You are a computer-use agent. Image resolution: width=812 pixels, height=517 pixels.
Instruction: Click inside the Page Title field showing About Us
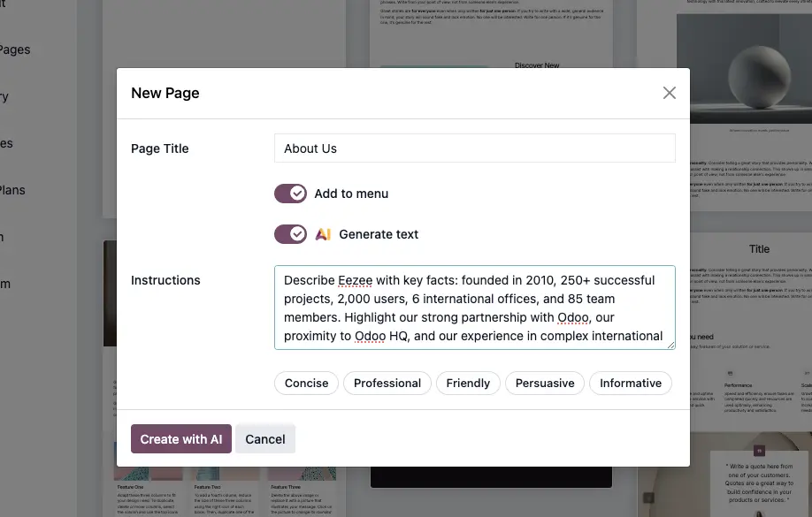coord(475,148)
